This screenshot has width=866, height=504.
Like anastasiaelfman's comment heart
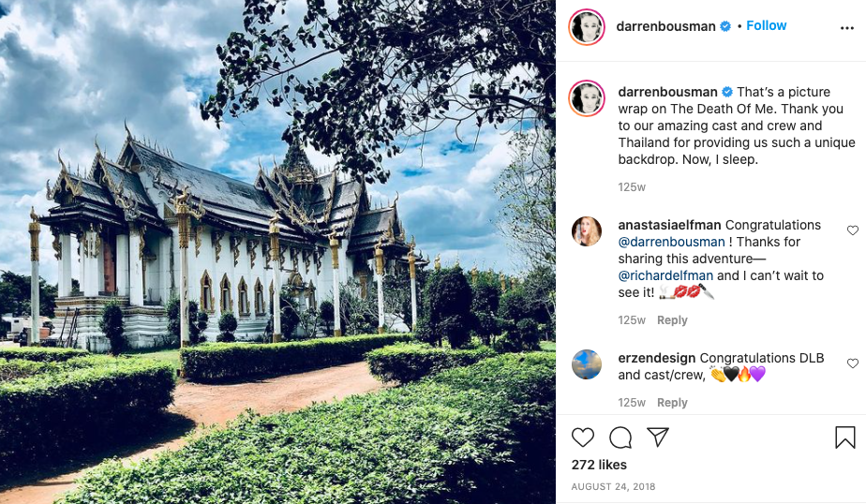coord(853,230)
